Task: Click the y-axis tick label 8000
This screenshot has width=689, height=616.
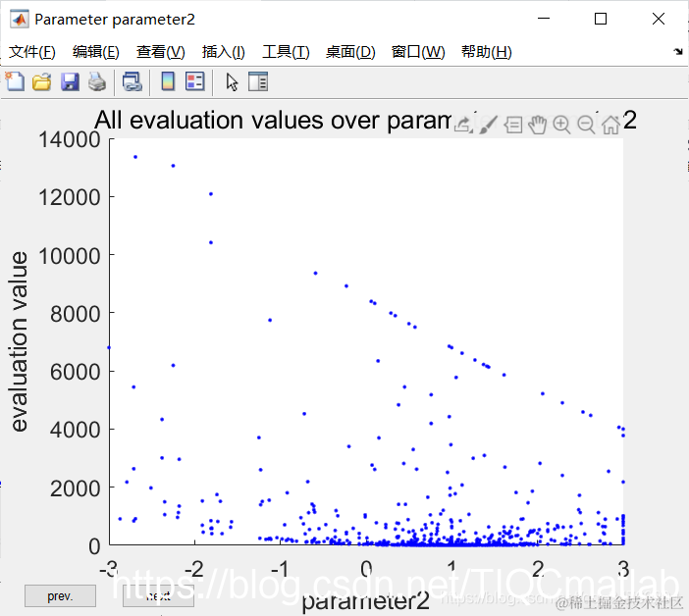Action: coord(76,314)
